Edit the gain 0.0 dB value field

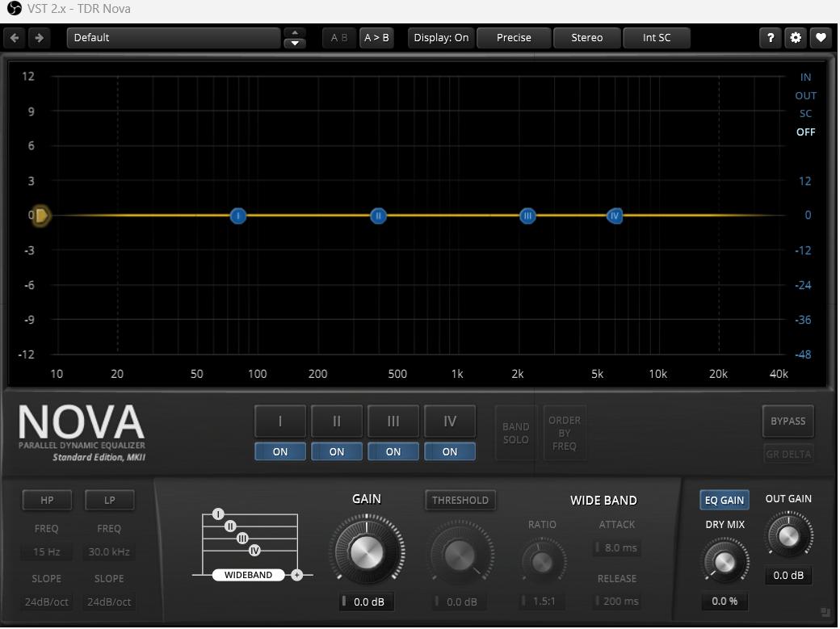click(x=367, y=602)
